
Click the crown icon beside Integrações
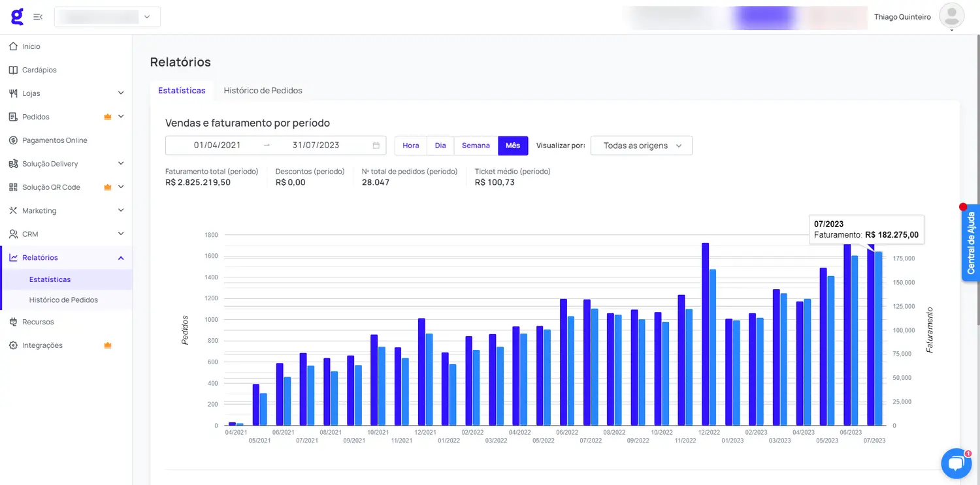tap(108, 345)
